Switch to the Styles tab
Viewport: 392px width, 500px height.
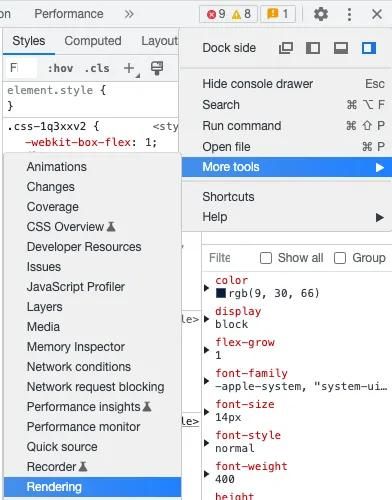(x=29, y=41)
